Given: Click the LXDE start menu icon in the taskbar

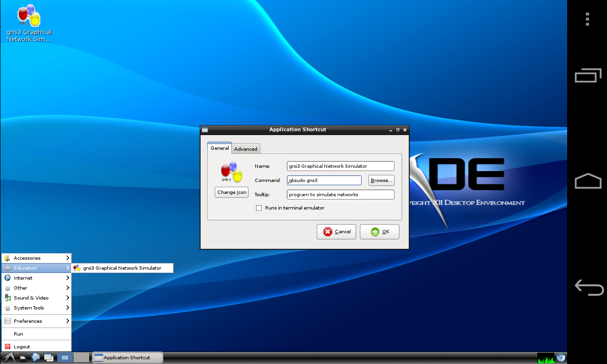Looking at the screenshot, I should pos(8,357).
